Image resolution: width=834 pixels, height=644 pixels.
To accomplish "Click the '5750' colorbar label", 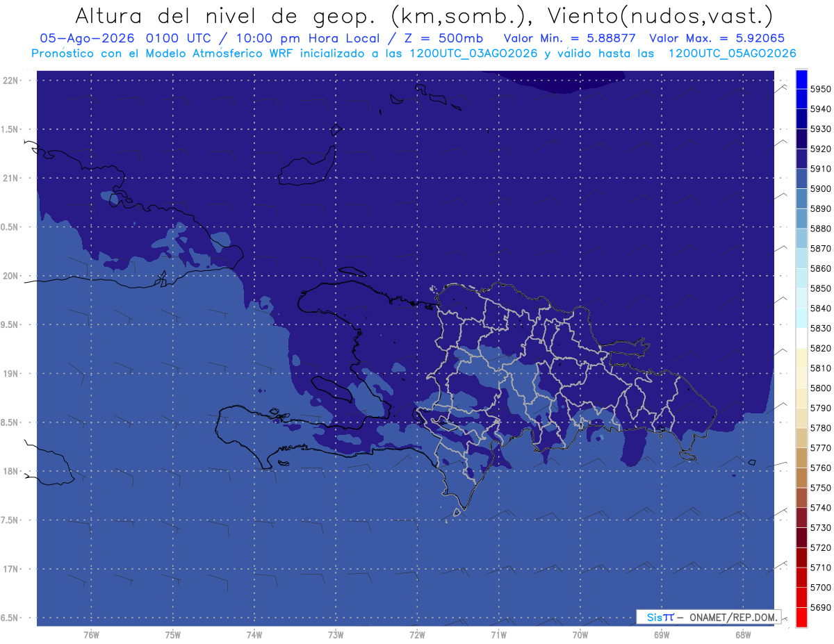I will click(820, 488).
